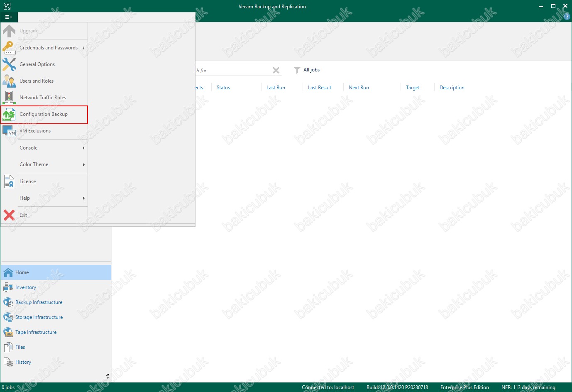Switch to Storage Infrastructure view

pyautogui.click(x=56, y=317)
